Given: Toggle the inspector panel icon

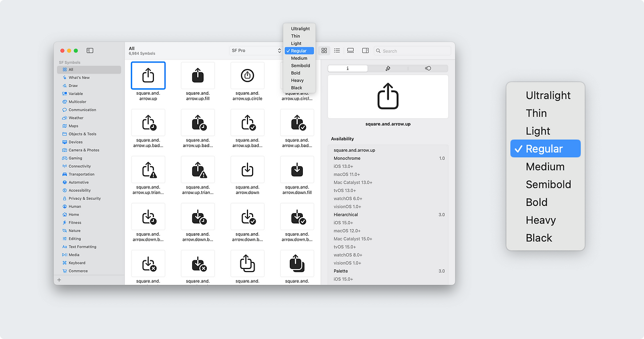Looking at the screenshot, I should click(x=366, y=50).
